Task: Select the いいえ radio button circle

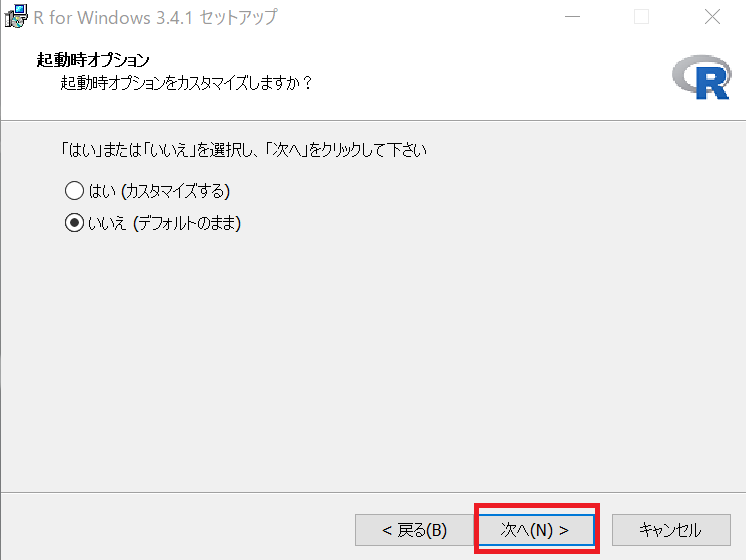Action: click(74, 223)
